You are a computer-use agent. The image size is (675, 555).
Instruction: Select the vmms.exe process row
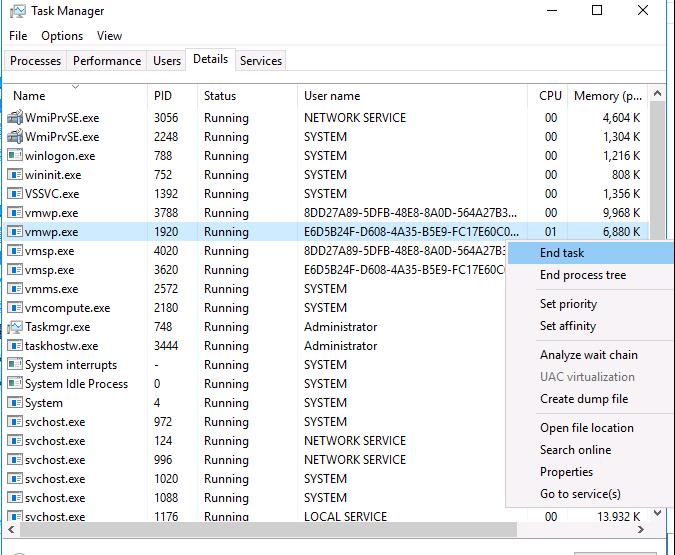coord(150,289)
